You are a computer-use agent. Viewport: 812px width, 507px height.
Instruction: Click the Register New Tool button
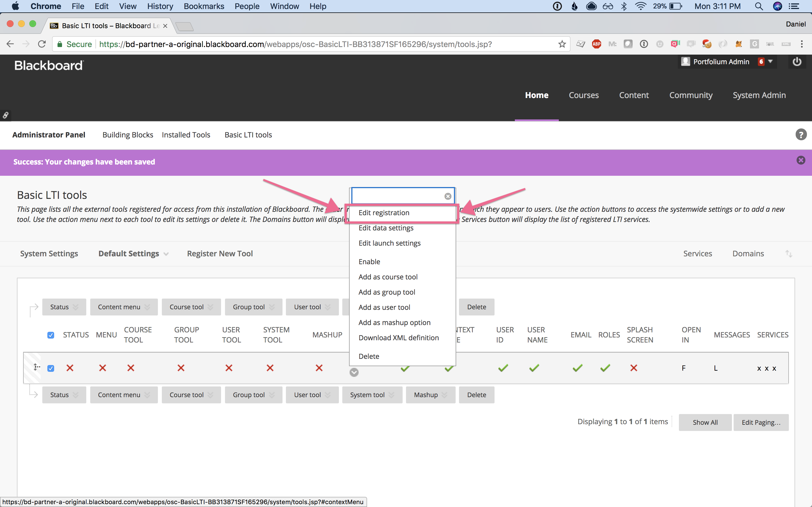point(220,254)
